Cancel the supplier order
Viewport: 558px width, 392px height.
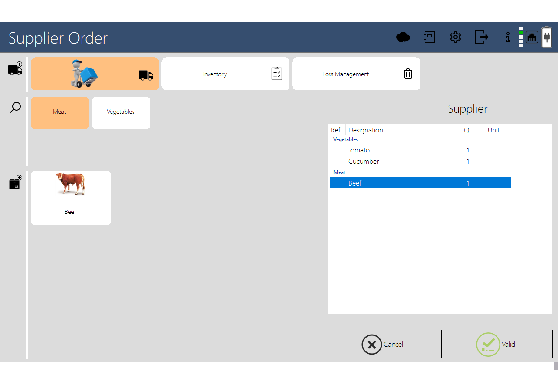pos(383,344)
